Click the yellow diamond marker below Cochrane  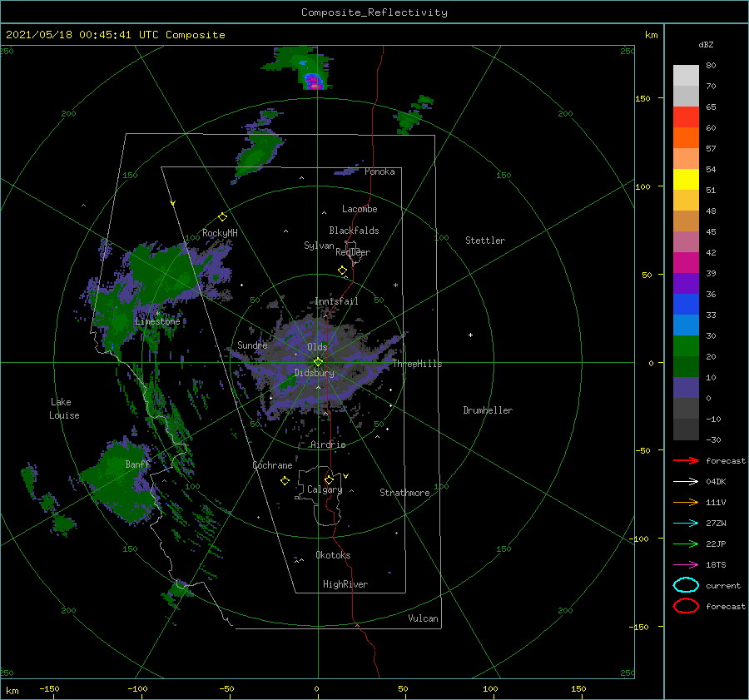285,481
